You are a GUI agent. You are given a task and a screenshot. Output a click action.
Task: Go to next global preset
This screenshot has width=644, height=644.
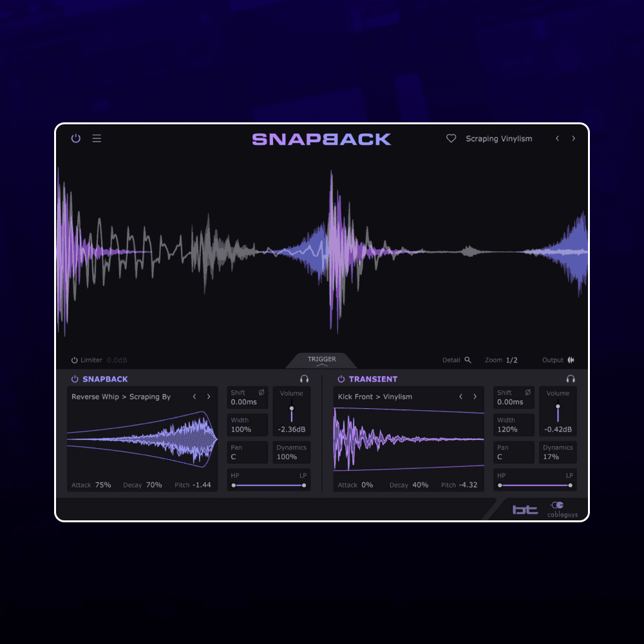coord(573,138)
